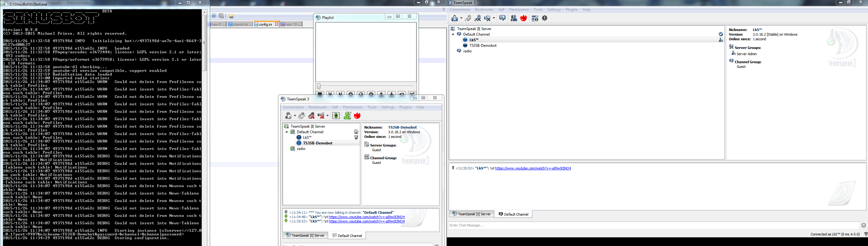The height and width of the screenshot is (246, 868).
Task: Switch to Default Channel chat tab in Demobot window
Action: (347, 235)
